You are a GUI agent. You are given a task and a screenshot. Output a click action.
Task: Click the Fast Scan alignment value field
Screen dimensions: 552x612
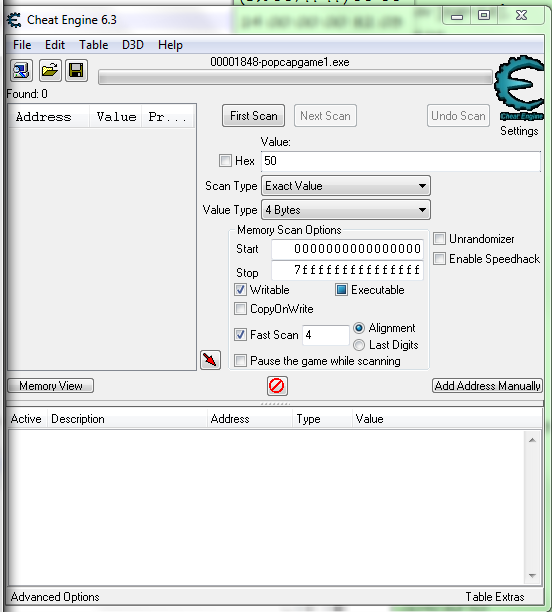[326, 334]
